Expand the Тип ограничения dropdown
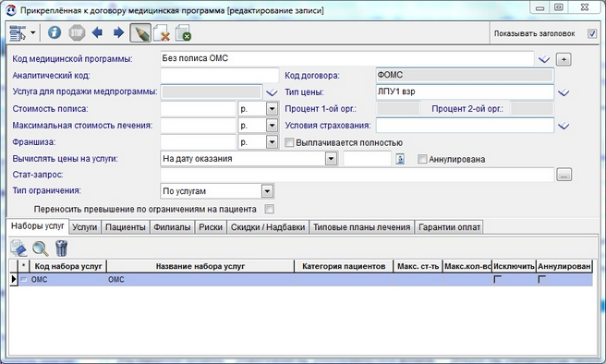606x364 pixels. coord(267,191)
